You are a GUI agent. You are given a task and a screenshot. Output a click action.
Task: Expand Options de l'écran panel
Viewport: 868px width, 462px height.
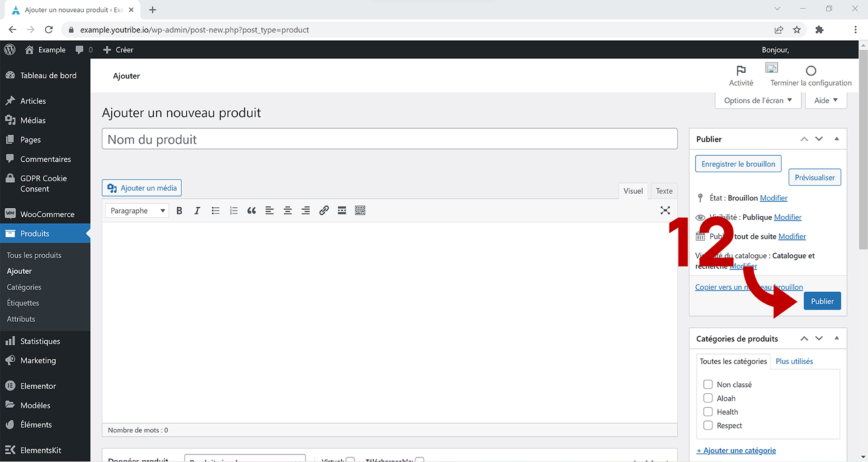coord(758,100)
